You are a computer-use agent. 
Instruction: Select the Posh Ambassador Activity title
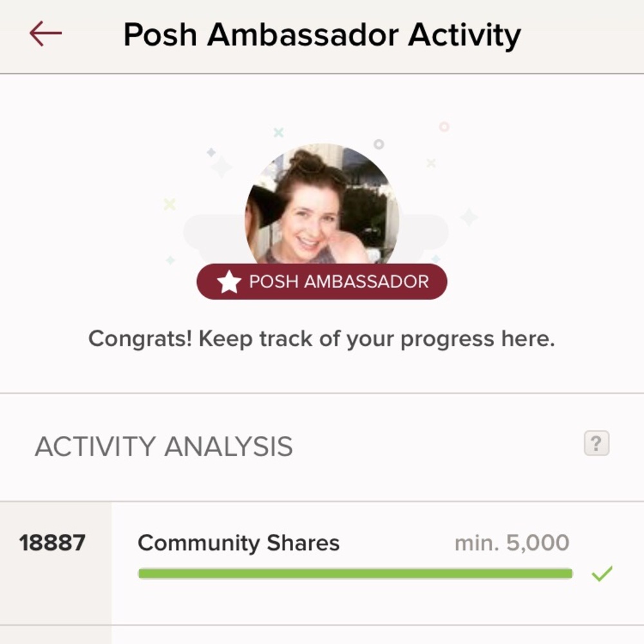click(322, 35)
